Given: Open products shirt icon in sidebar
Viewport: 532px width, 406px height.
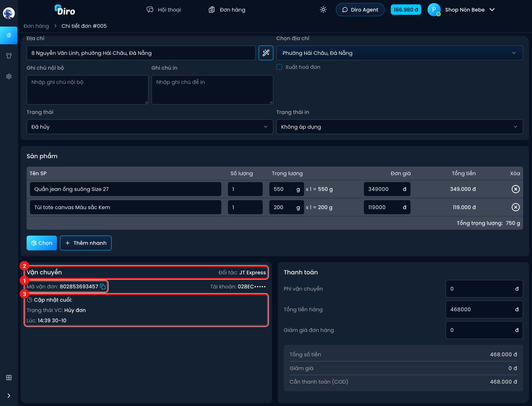Looking at the screenshot, I should (9, 56).
